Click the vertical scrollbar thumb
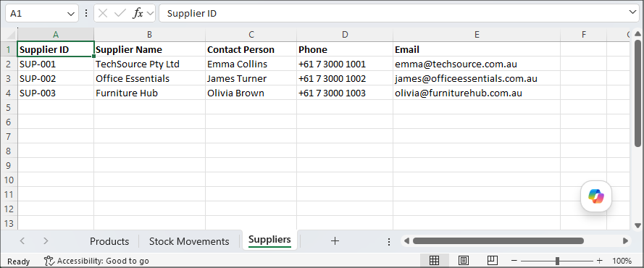This screenshot has height=268, width=644. coord(637,93)
